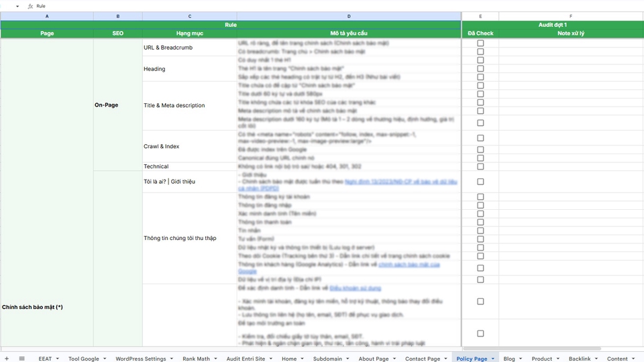Image resolution: width=644 pixels, height=362 pixels.
Task: Select the Thông tin chúng tôi thu thập cell
Action: click(x=190, y=238)
